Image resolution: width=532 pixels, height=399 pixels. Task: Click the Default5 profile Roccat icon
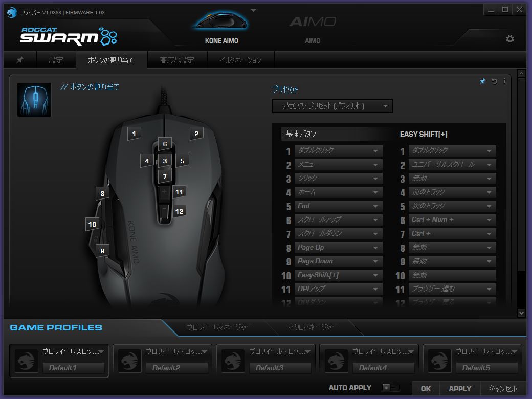440,361
